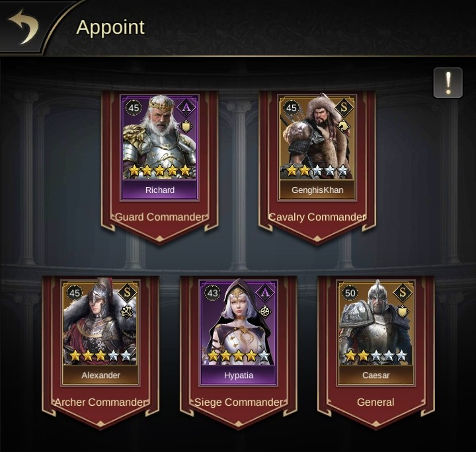
Task: Click Caesar's level 50 badge
Action: 350,293
